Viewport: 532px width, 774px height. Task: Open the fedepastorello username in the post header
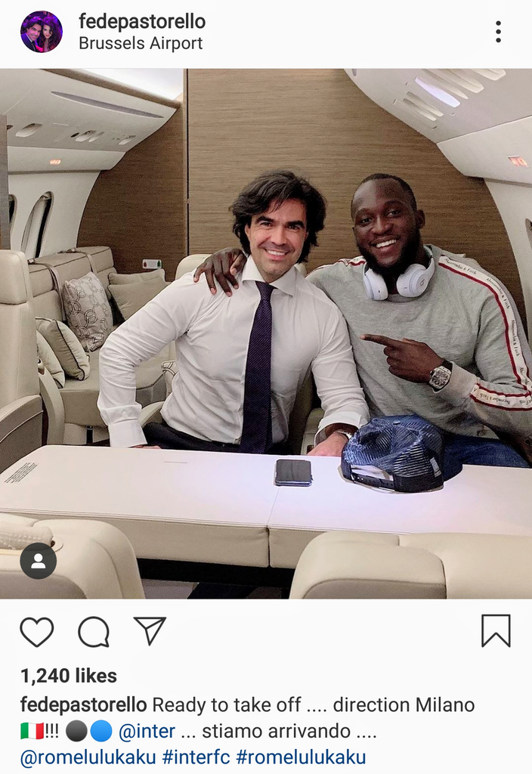142,21
